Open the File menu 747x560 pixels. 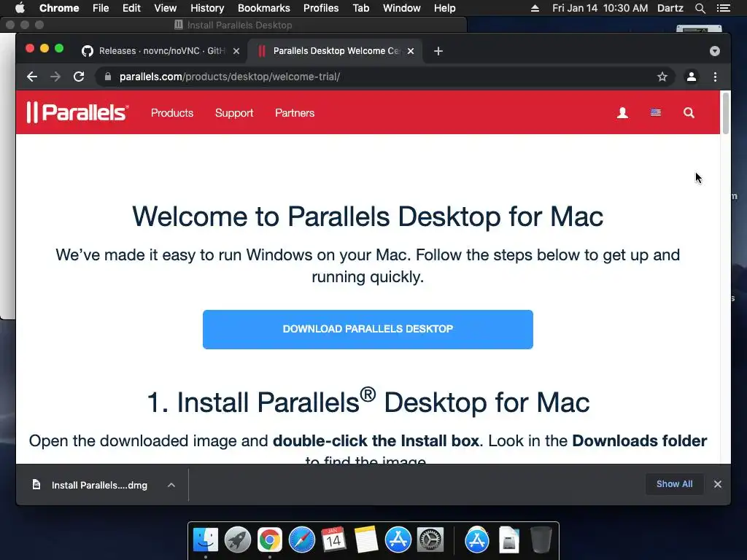(101, 8)
